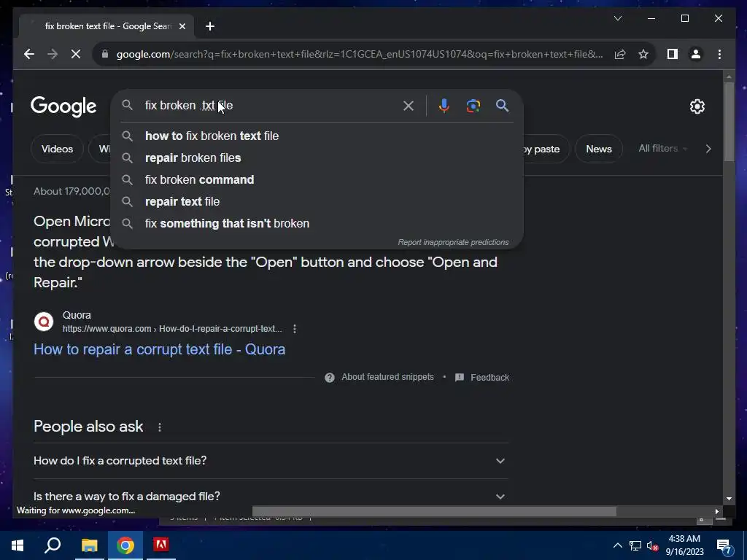This screenshot has height=560, width=747.
Task: Choose suggestion 'how to fix broken text file'
Action: coord(317,136)
